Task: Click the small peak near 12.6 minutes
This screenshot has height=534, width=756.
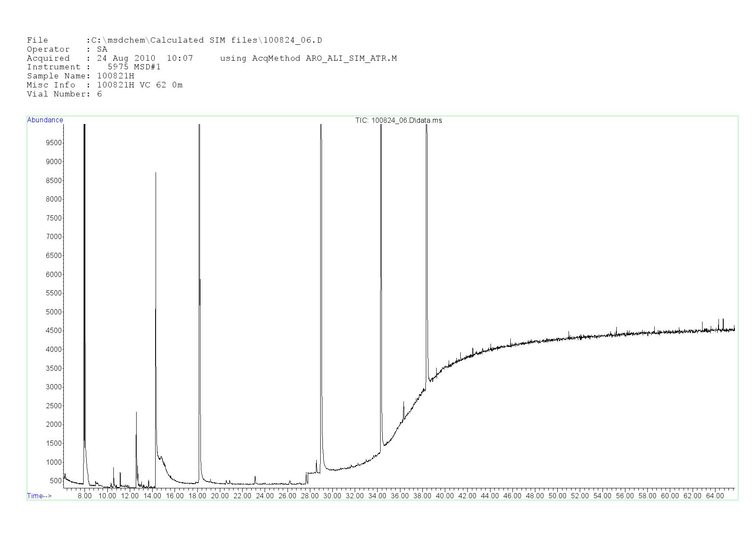Action: tap(136, 413)
